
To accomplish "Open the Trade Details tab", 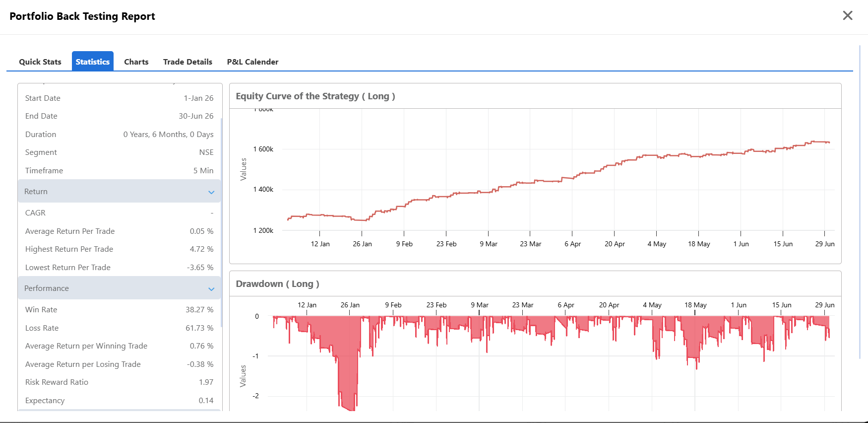I will [x=187, y=62].
